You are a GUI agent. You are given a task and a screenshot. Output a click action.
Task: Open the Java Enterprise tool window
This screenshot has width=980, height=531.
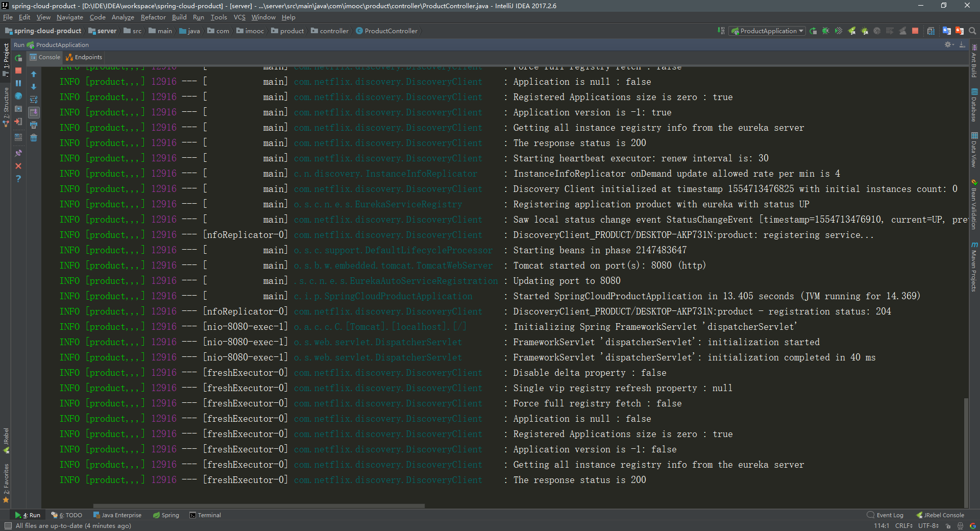(117, 515)
